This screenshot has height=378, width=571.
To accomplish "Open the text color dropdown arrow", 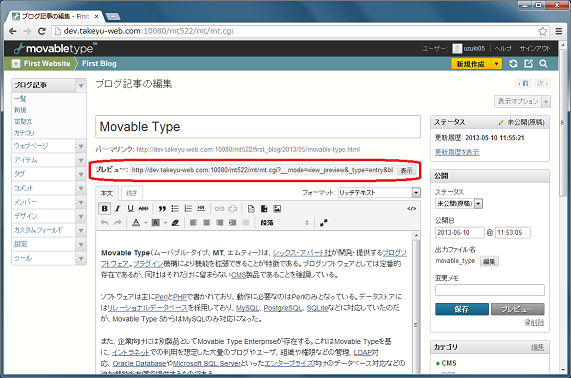I will click(146, 223).
